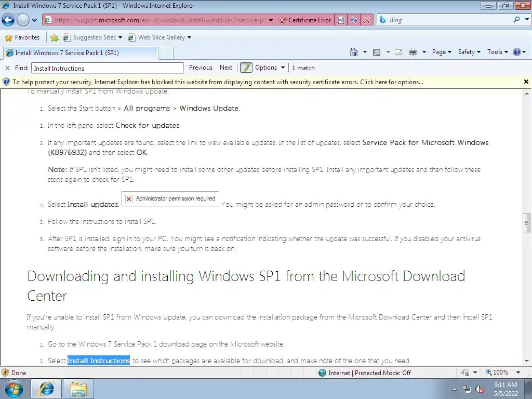
Task: Click the Read Mail envelope icon
Action: tap(398, 52)
